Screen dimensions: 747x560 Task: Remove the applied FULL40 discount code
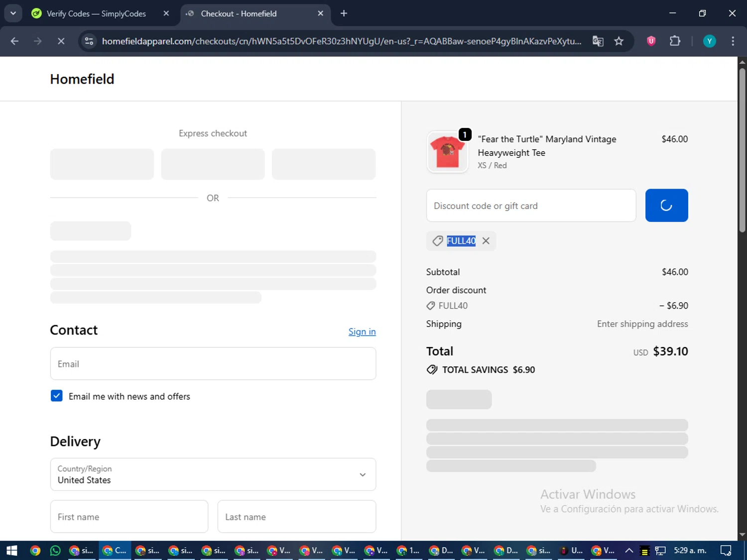(486, 241)
